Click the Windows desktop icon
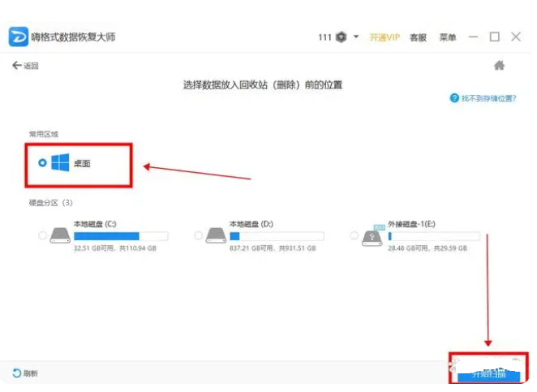Image resolution: width=537 pixels, height=392 pixels. [x=60, y=163]
